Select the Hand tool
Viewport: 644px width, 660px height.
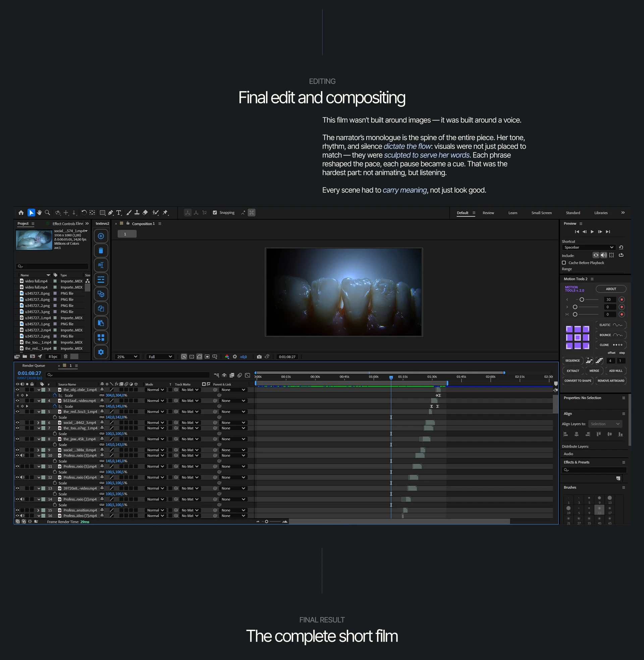click(39, 213)
